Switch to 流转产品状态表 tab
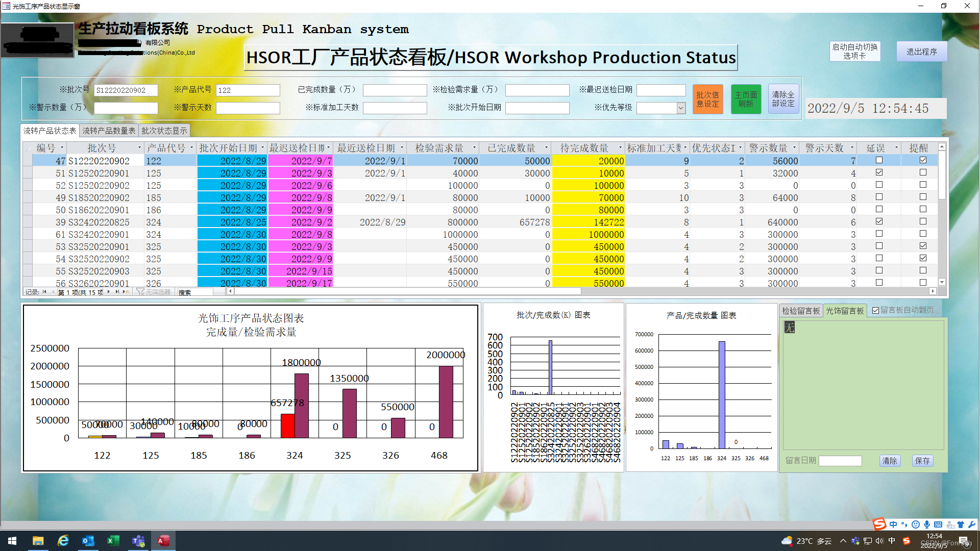Image resolution: width=980 pixels, height=551 pixels. click(50, 131)
